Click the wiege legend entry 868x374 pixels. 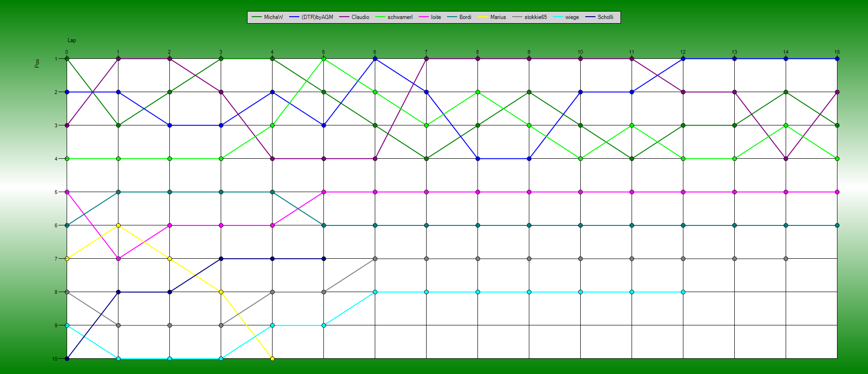[x=572, y=17]
